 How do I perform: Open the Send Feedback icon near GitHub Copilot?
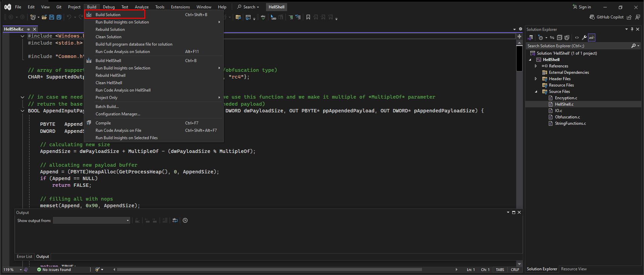click(x=638, y=17)
